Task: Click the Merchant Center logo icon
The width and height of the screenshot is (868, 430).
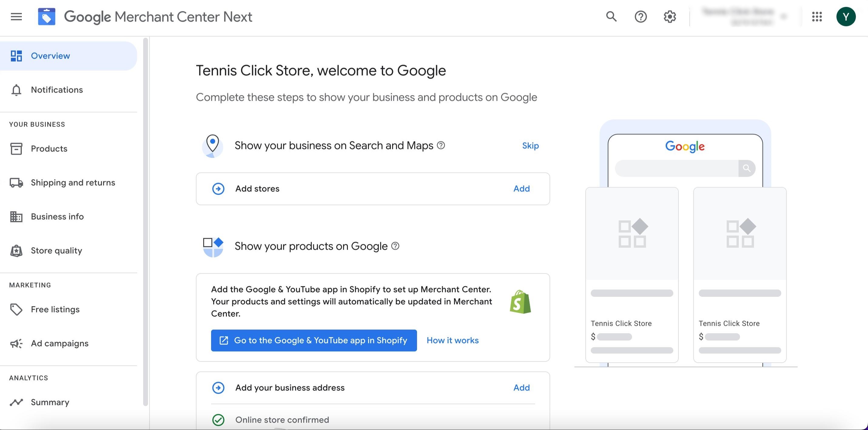Action: pos(46,16)
